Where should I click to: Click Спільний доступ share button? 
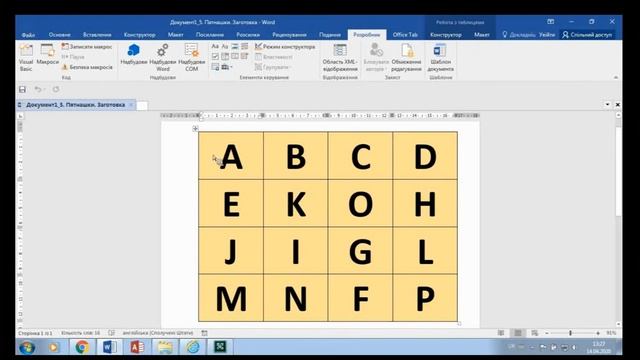click(587, 35)
